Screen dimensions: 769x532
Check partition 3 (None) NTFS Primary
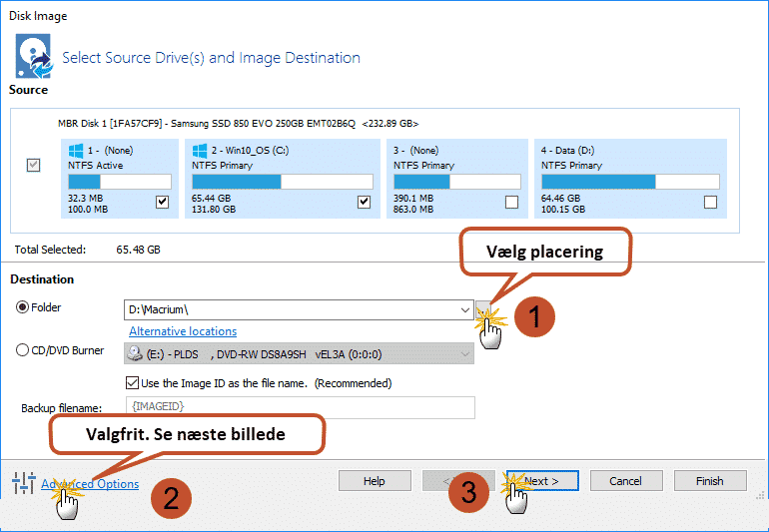click(511, 203)
